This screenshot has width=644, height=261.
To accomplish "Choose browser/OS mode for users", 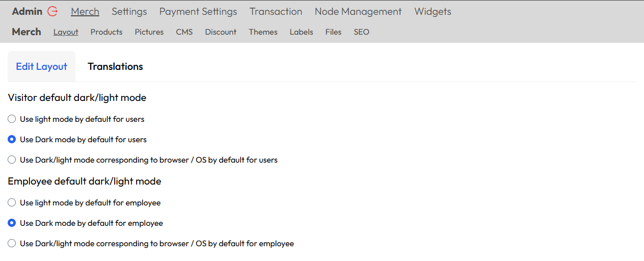I will 12,160.
